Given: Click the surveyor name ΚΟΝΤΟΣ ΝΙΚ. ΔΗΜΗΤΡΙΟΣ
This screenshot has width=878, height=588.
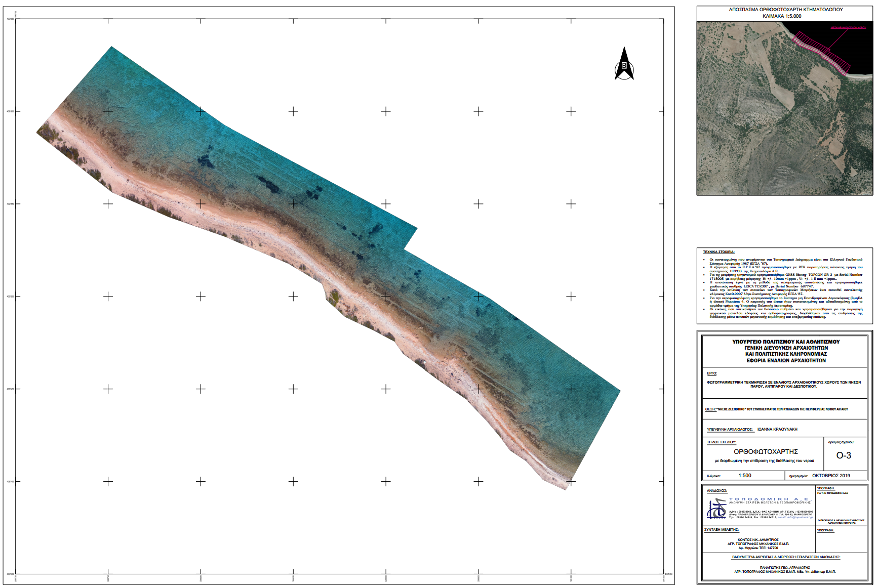Looking at the screenshot, I should click(758, 540).
